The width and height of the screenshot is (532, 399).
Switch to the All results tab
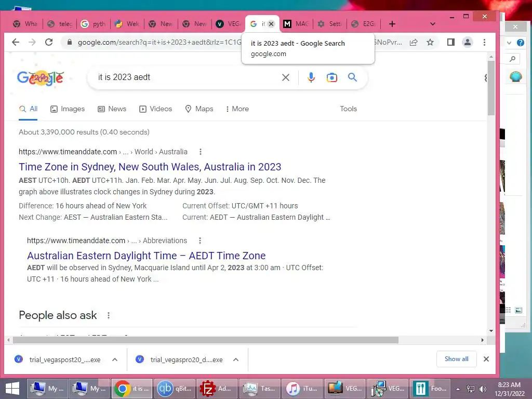pyautogui.click(x=28, y=109)
